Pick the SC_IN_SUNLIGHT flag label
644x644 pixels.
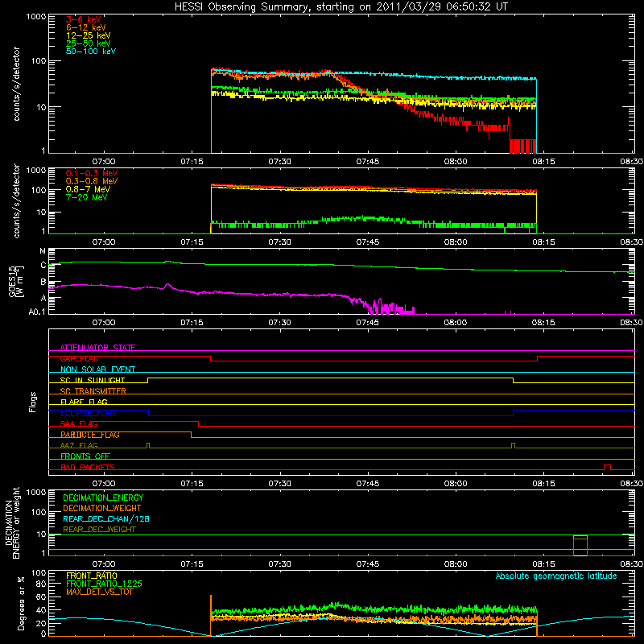tap(93, 380)
